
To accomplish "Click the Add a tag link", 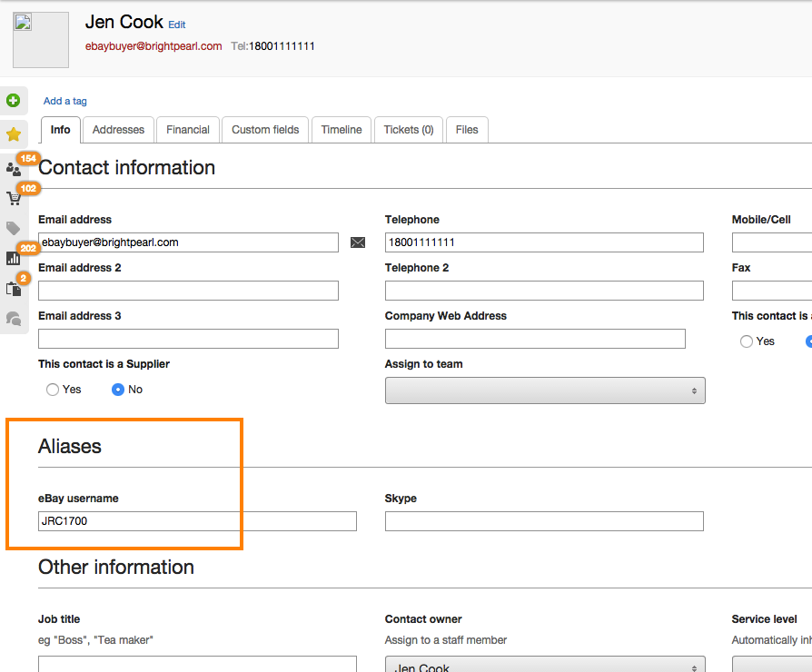I will [x=65, y=102].
